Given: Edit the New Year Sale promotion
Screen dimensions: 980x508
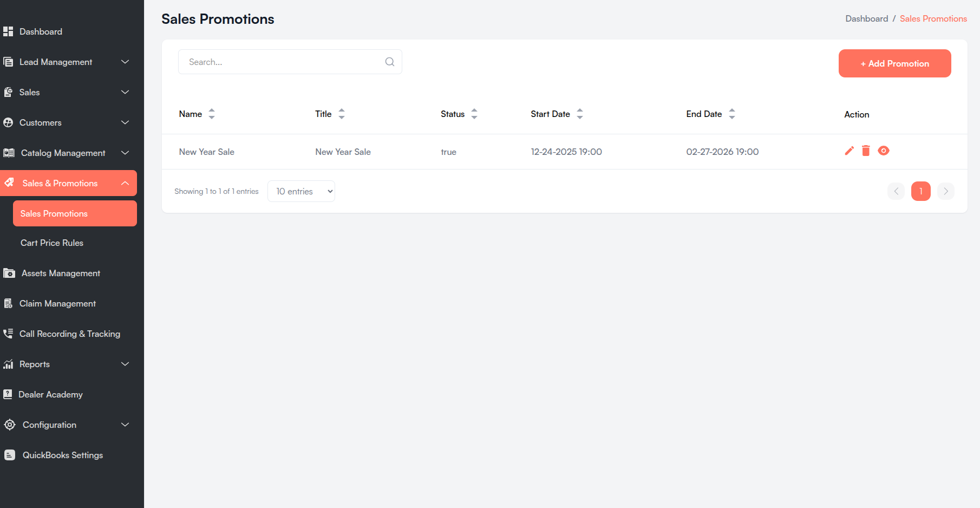Looking at the screenshot, I should (x=850, y=151).
